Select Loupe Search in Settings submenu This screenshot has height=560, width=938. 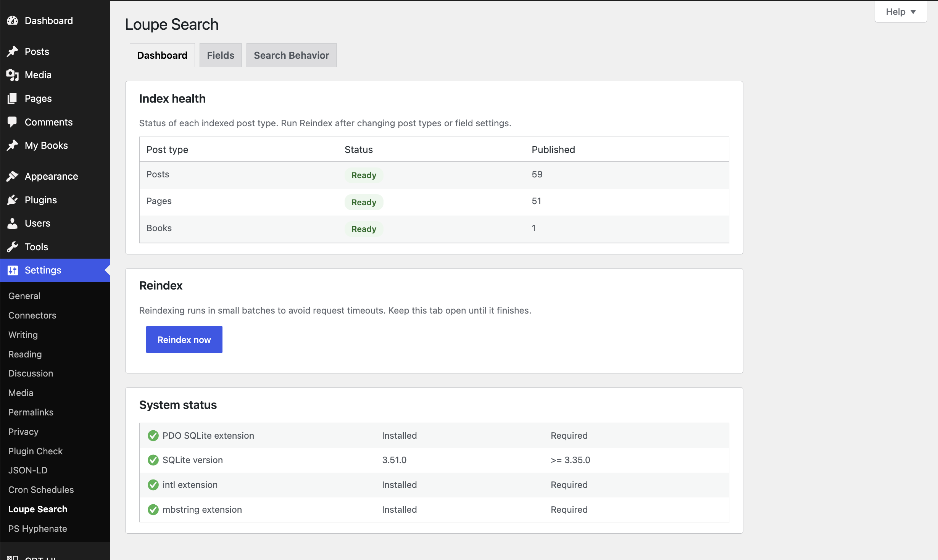tap(38, 509)
